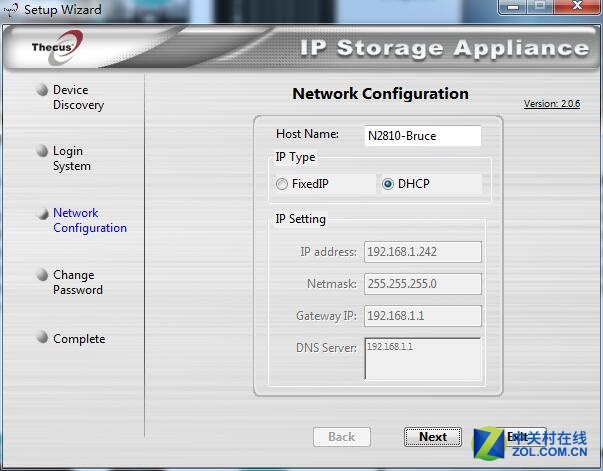Select the Complete step
The image size is (603, 471).
coord(79,339)
